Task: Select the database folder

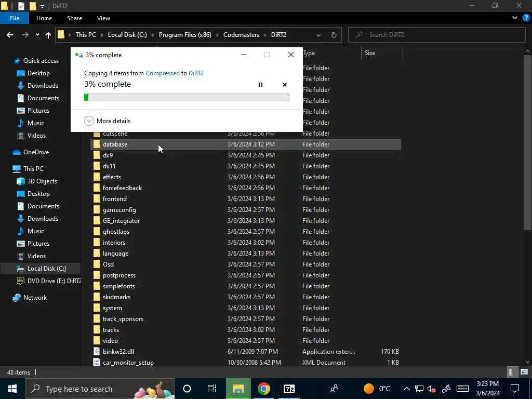Action: click(246, 144)
